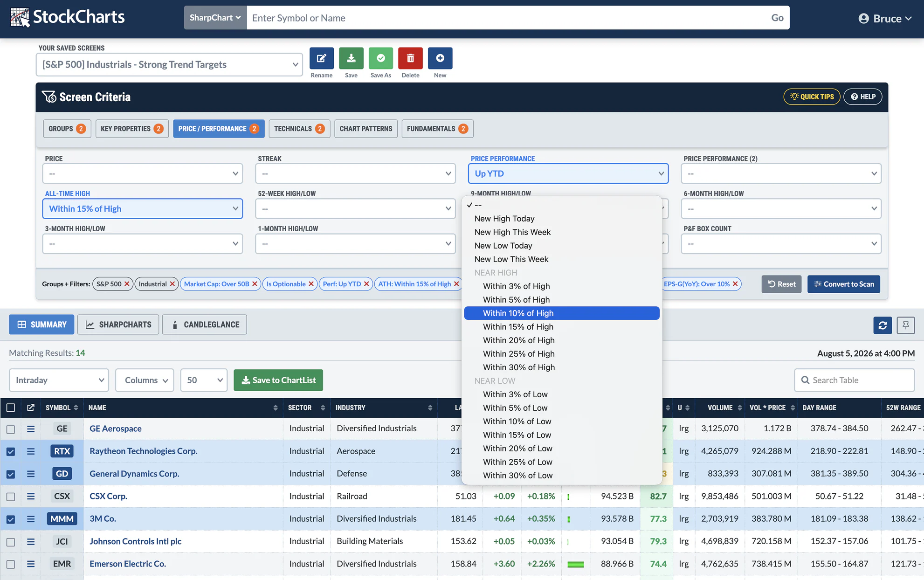Open the P&F Box Count dropdown

click(x=781, y=243)
